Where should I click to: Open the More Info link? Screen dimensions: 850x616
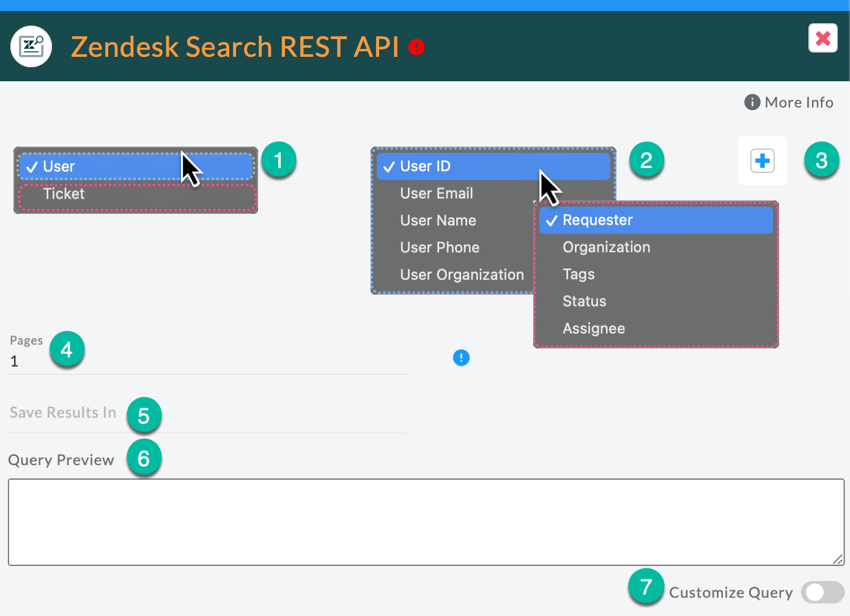(x=789, y=102)
